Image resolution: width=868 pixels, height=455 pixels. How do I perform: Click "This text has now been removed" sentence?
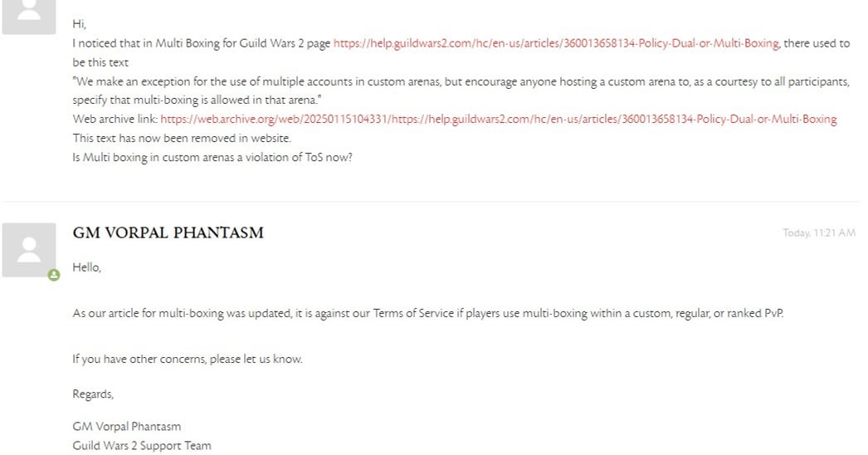[182, 138]
